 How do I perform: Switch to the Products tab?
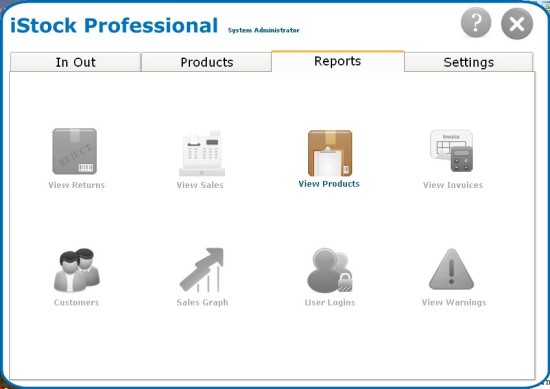click(207, 62)
